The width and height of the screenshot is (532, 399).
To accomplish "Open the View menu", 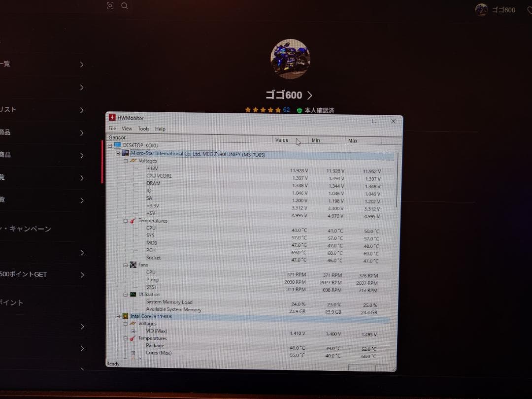I will pyautogui.click(x=127, y=129).
